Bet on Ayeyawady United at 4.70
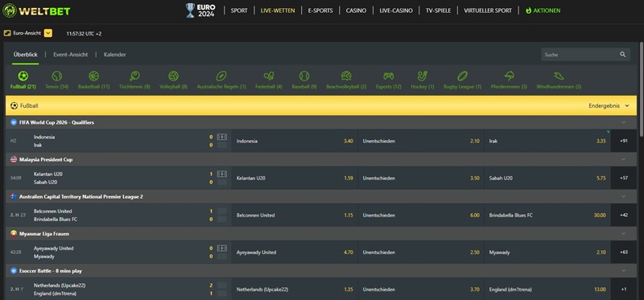The height and width of the screenshot is (300, 644). pos(295,253)
